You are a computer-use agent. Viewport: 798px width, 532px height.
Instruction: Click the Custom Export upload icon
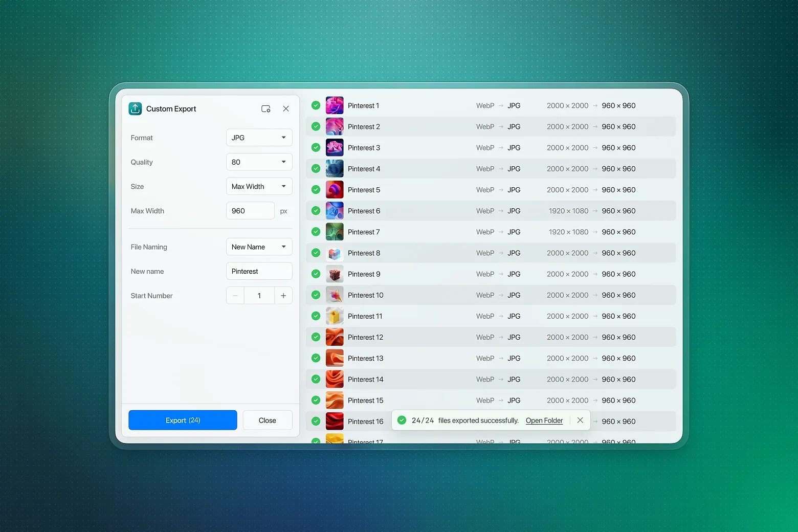click(135, 108)
